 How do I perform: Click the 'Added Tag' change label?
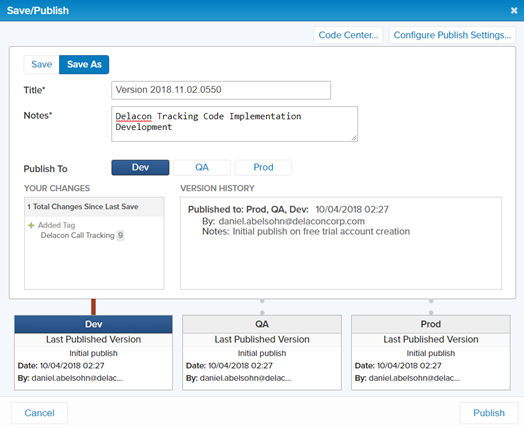(56, 225)
